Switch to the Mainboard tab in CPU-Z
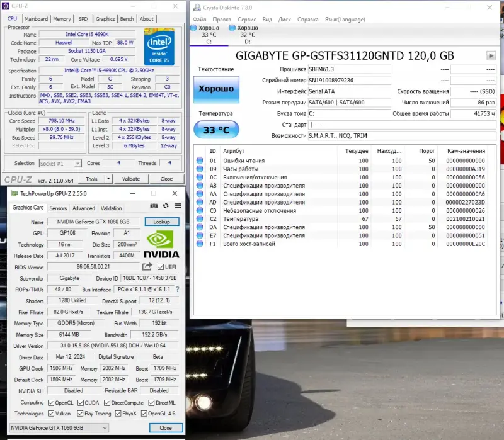 [36, 19]
